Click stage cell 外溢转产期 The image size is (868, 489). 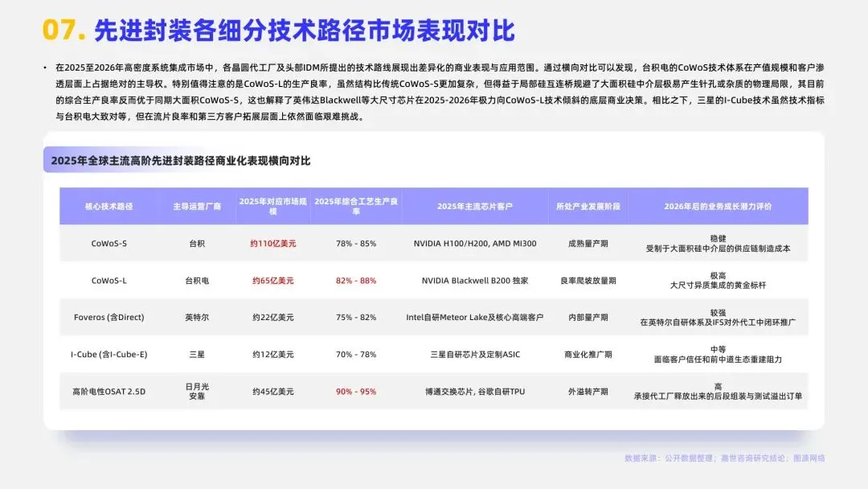pos(588,392)
